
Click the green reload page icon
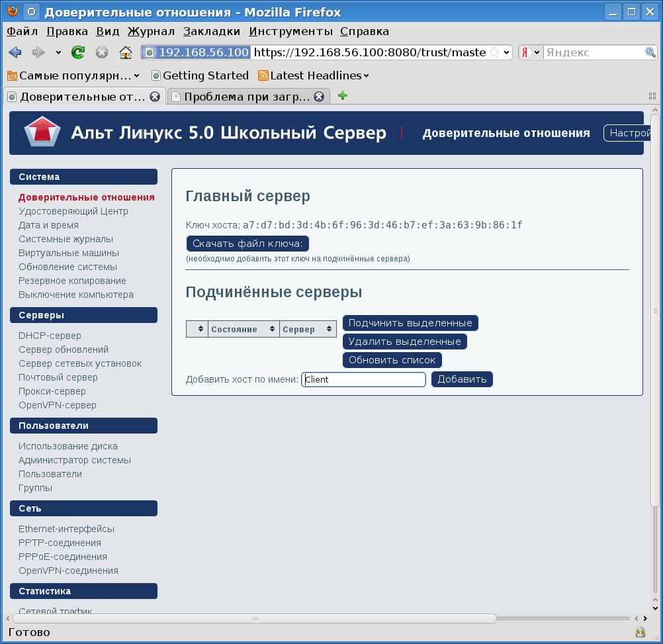pos(78,52)
